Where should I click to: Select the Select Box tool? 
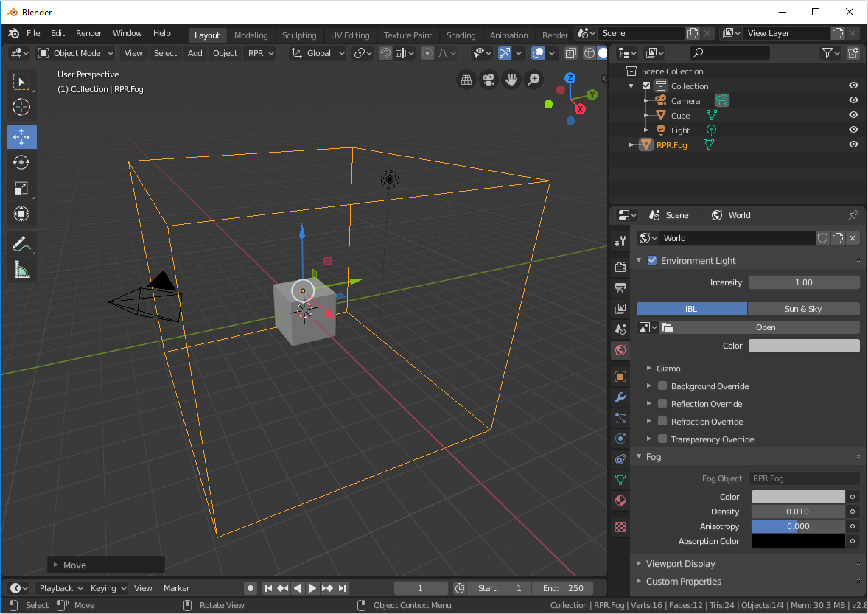(x=21, y=82)
